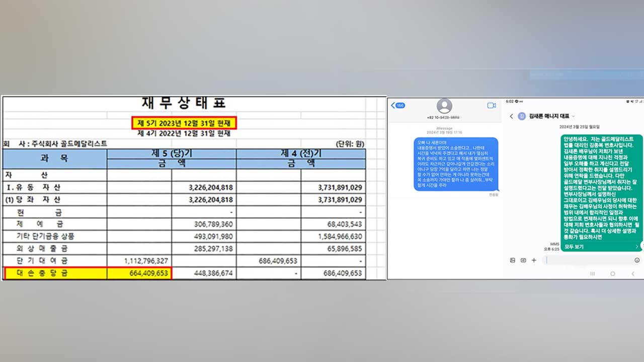Viewport: 644px width, 362px height.
Task: Click the 제 4 (전)기 column header
Action: pyautogui.click(x=300, y=153)
